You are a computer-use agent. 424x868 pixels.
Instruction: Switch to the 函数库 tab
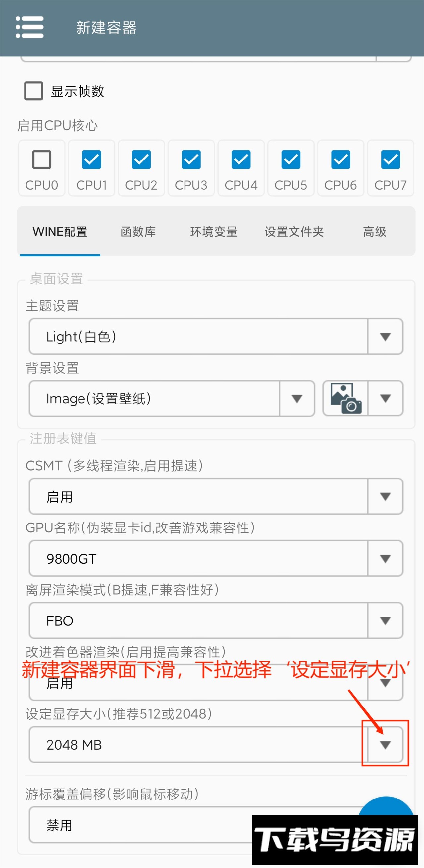[138, 232]
